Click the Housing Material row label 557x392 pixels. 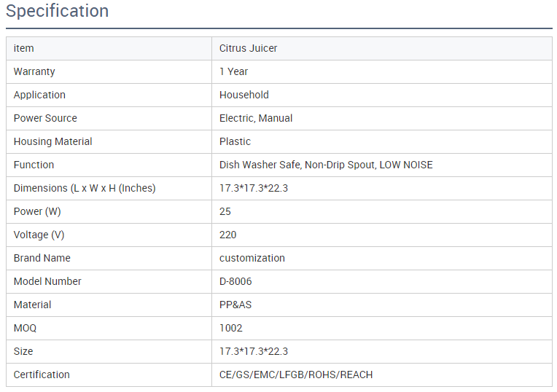point(52,141)
